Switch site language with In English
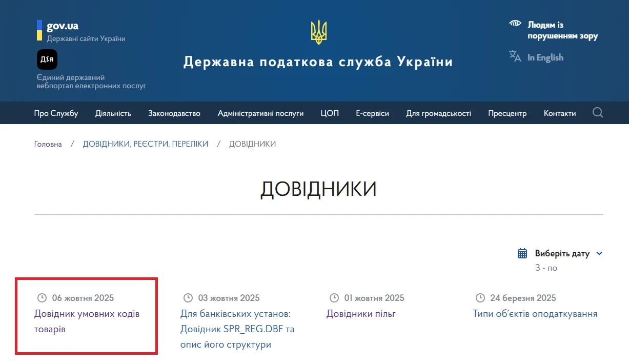This screenshot has width=629, height=364. 545,57
